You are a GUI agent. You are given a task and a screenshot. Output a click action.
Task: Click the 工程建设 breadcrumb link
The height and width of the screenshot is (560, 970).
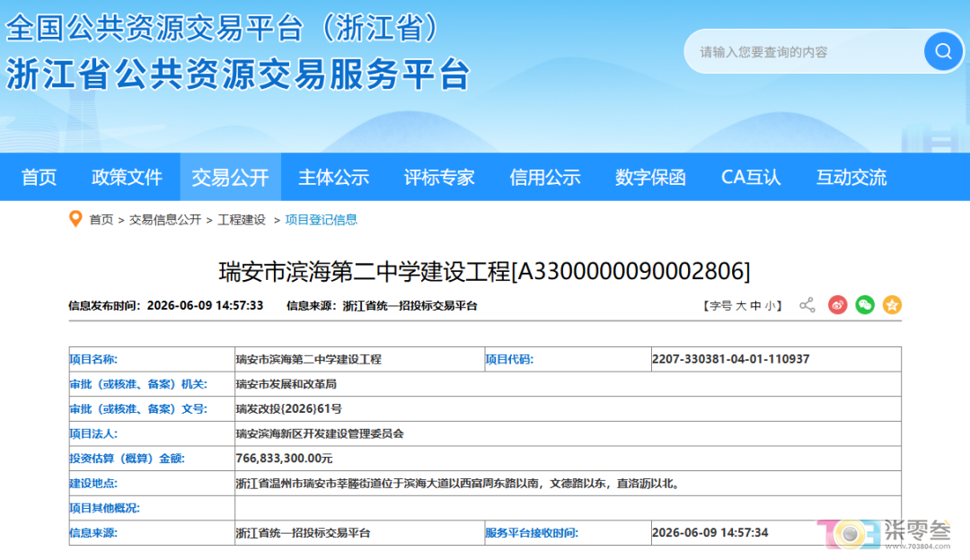pyautogui.click(x=242, y=220)
